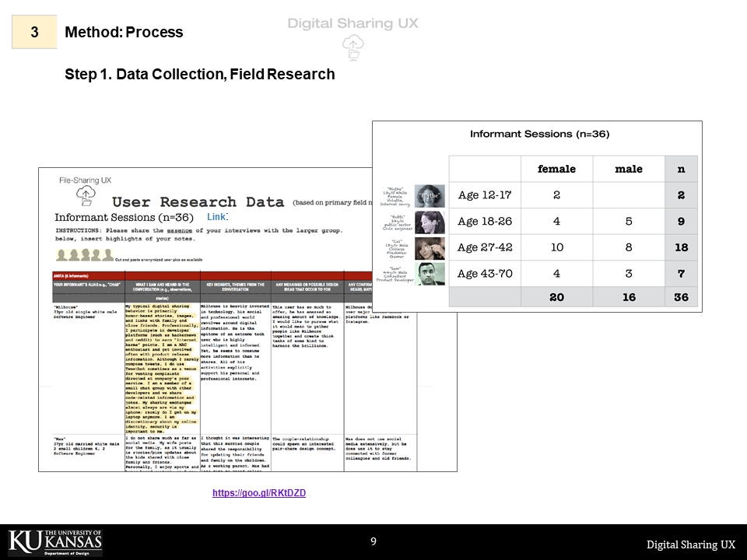Select the Bobbi informant photo

click(429, 222)
